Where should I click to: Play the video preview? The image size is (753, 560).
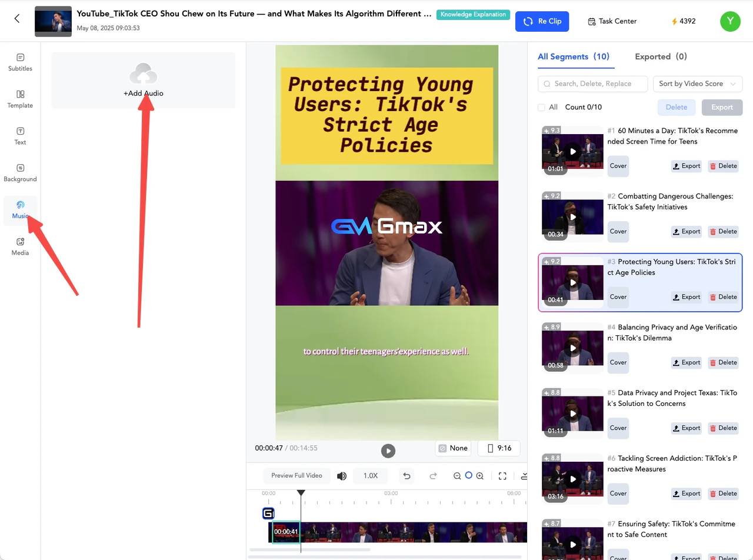[388, 451]
